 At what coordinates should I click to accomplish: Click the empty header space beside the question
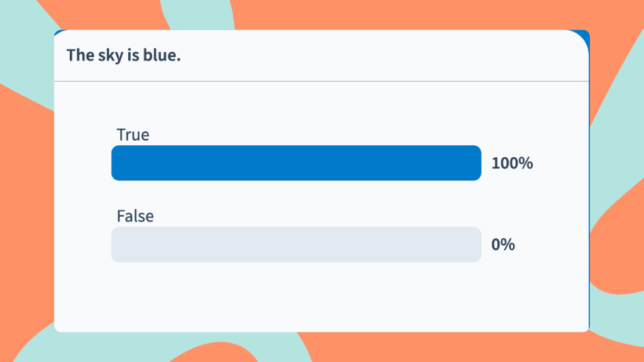pos(377,55)
